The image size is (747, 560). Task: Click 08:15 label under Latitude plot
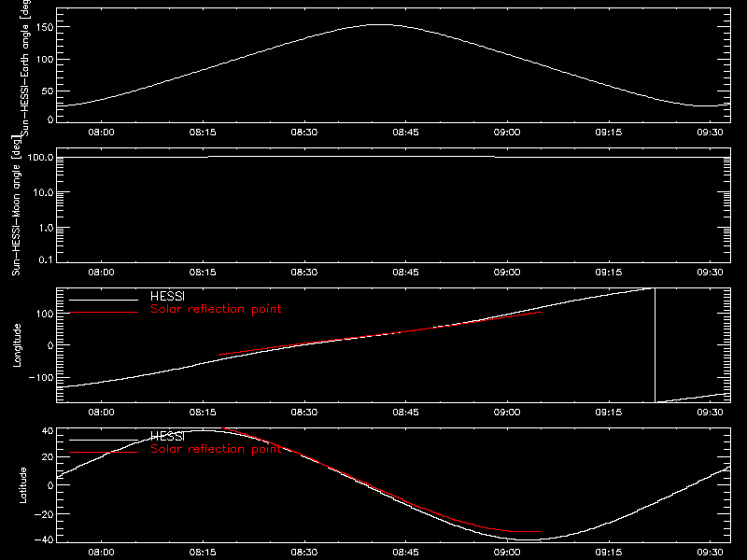click(203, 552)
